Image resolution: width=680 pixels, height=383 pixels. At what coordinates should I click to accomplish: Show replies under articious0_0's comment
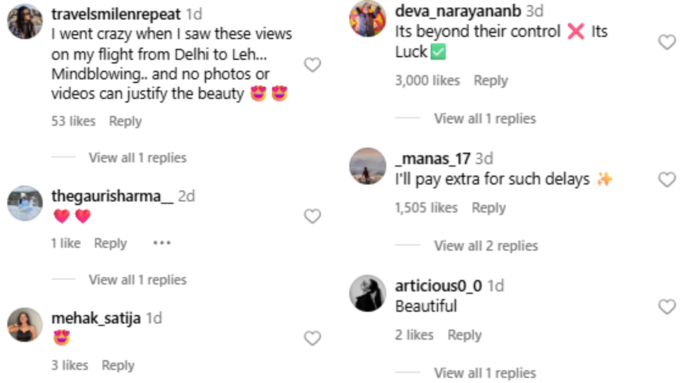pos(485,373)
